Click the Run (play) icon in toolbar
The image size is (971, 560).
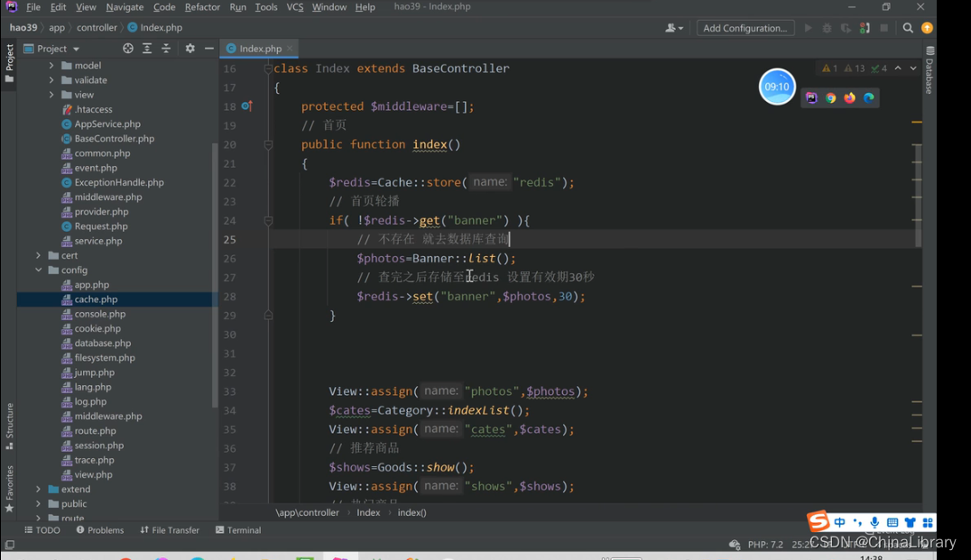pyautogui.click(x=809, y=28)
